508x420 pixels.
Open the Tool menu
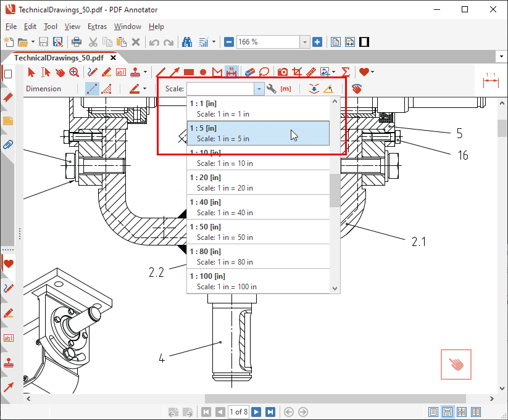(x=51, y=27)
